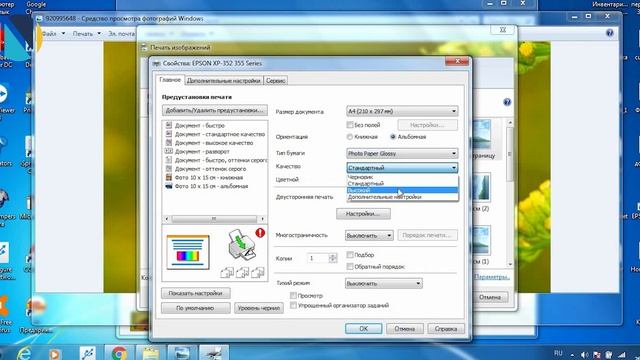Click 'Настройки...' button under двусторонняя печать
640x360 pixels.
[x=363, y=214]
